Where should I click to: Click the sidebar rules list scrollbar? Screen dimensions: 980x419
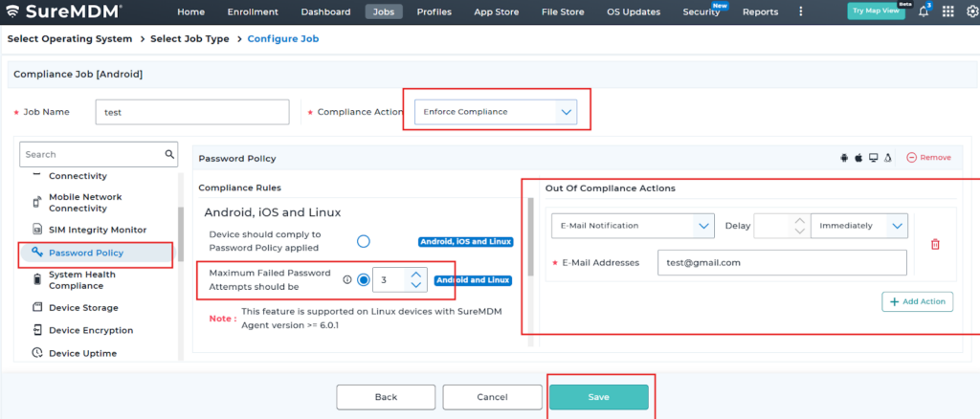181,230
